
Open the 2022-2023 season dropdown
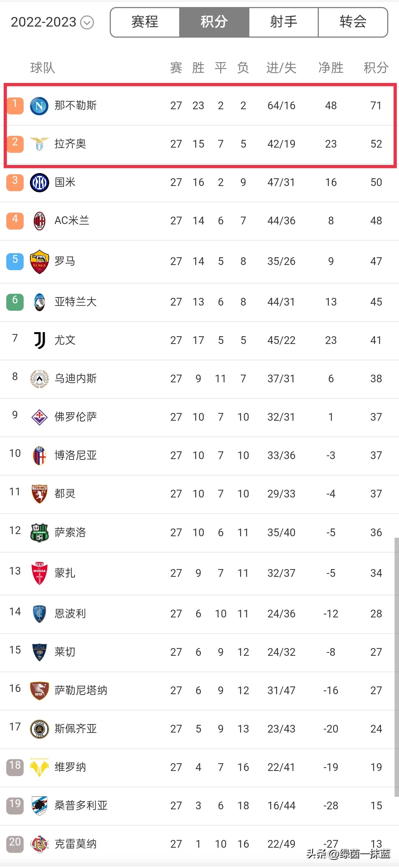52,22
